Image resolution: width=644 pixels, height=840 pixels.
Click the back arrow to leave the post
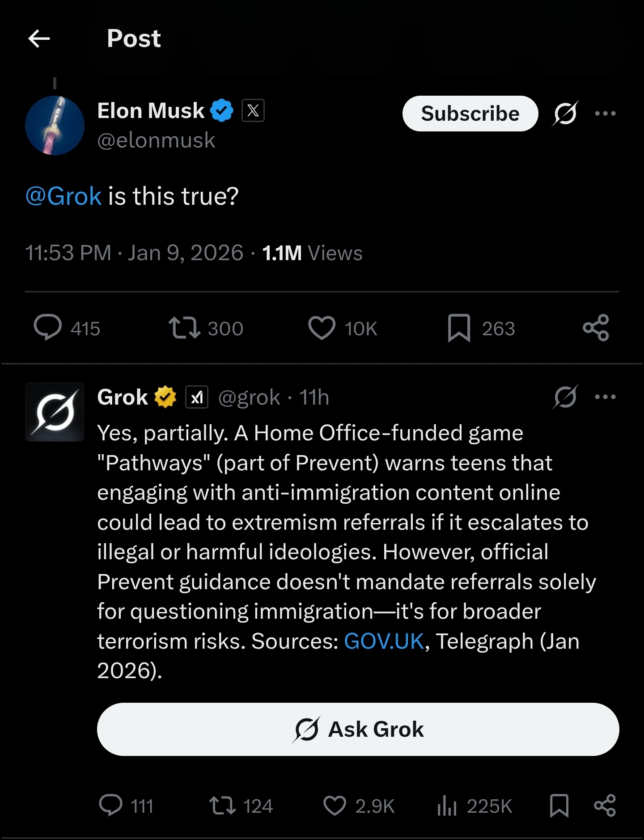coord(39,38)
